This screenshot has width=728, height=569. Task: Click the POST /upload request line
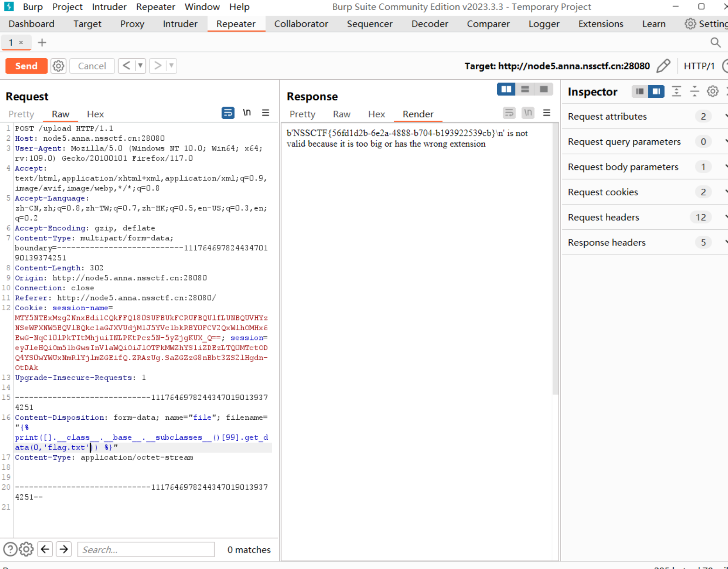click(64, 128)
